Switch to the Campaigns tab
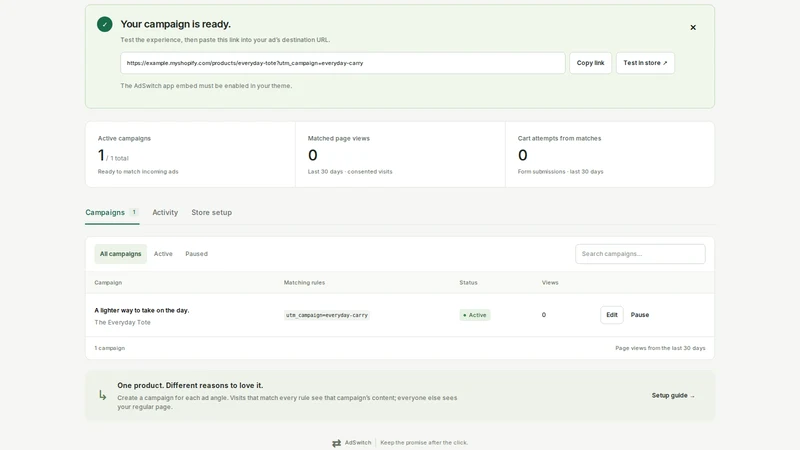The height and width of the screenshot is (450, 800). (x=112, y=212)
